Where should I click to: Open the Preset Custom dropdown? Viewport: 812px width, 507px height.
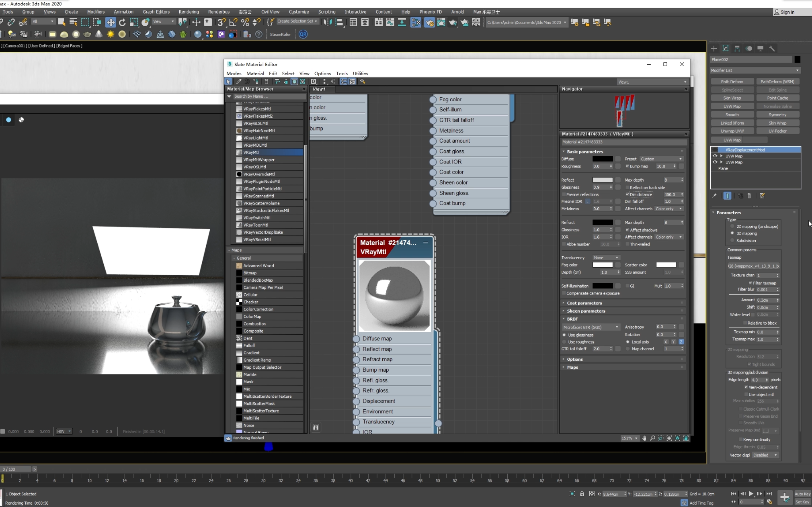click(x=661, y=159)
